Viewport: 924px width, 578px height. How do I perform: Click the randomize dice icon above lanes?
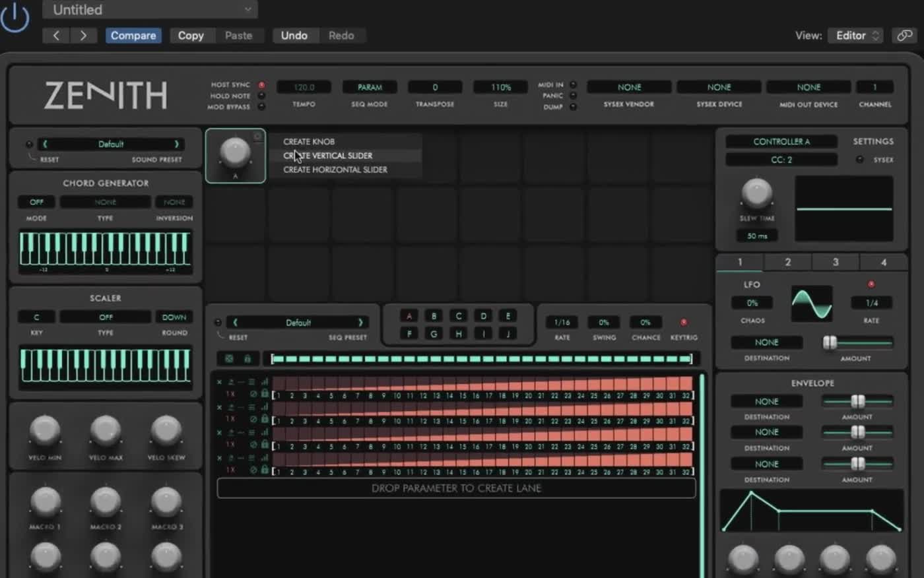[x=229, y=359]
